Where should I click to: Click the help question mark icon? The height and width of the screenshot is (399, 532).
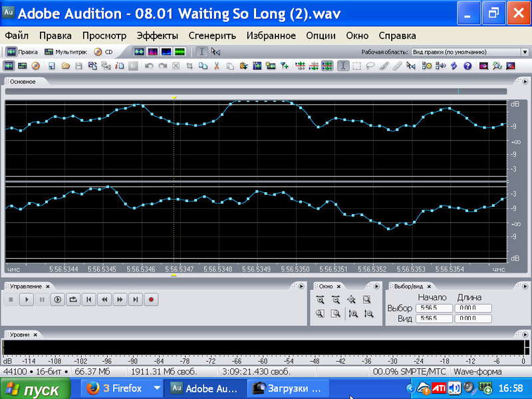(467, 66)
